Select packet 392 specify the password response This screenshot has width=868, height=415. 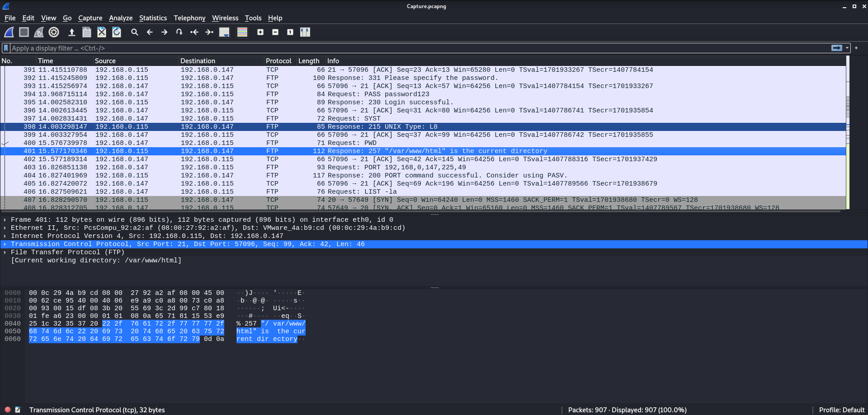[423, 78]
